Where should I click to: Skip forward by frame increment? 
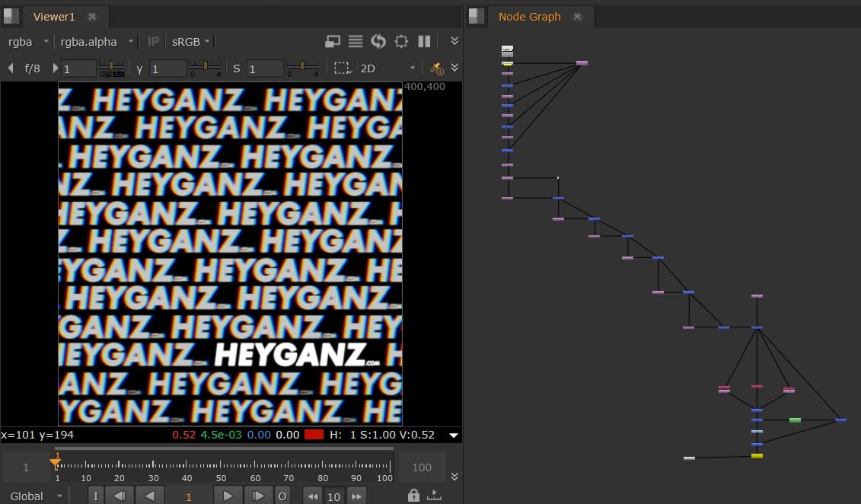pyautogui.click(x=356, y=497)
